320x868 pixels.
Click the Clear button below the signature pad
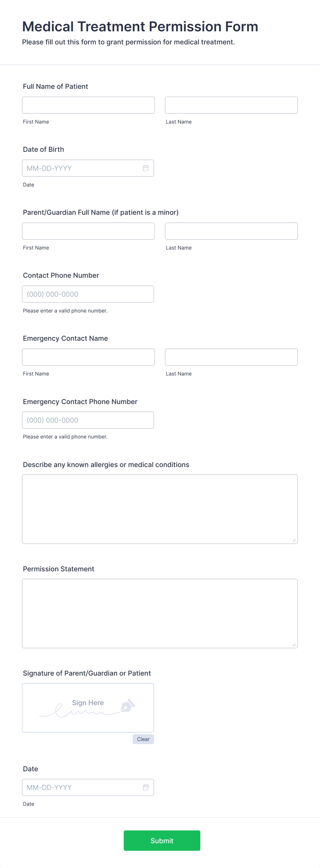(x=143, y=739)
